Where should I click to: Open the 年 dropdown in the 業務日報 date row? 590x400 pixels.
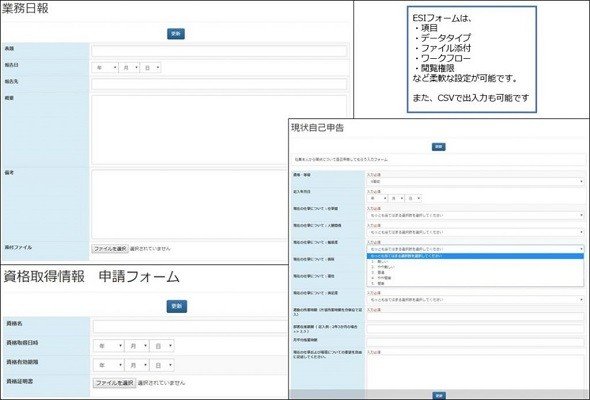(105, 68)
